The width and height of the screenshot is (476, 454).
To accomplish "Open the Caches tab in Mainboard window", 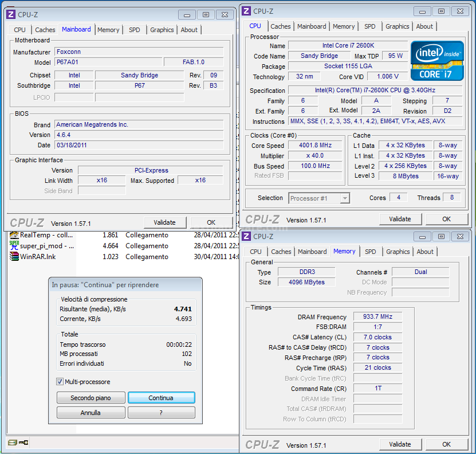I will click(x=45, y=30).
